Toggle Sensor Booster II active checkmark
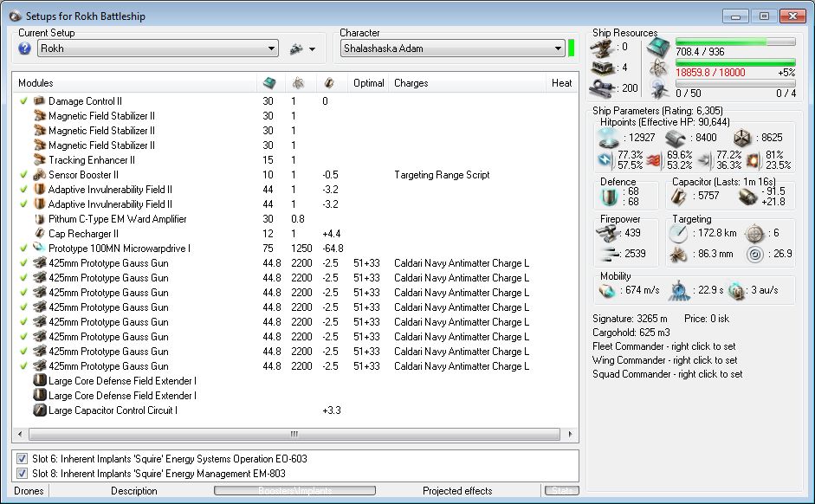 tap(23, 175)
